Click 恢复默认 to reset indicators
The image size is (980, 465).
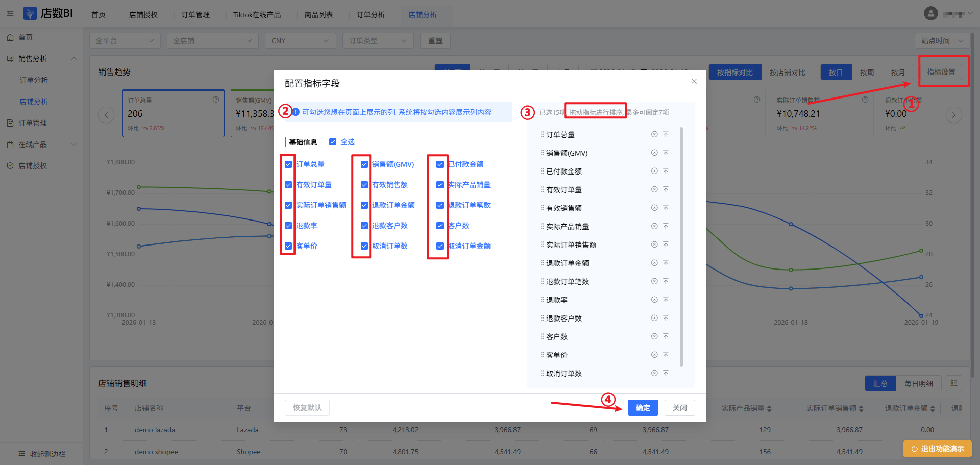coord(307,408)
